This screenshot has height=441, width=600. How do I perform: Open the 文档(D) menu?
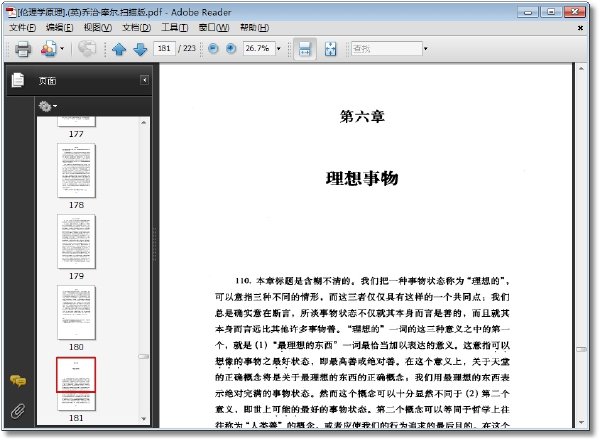point(136,28)
